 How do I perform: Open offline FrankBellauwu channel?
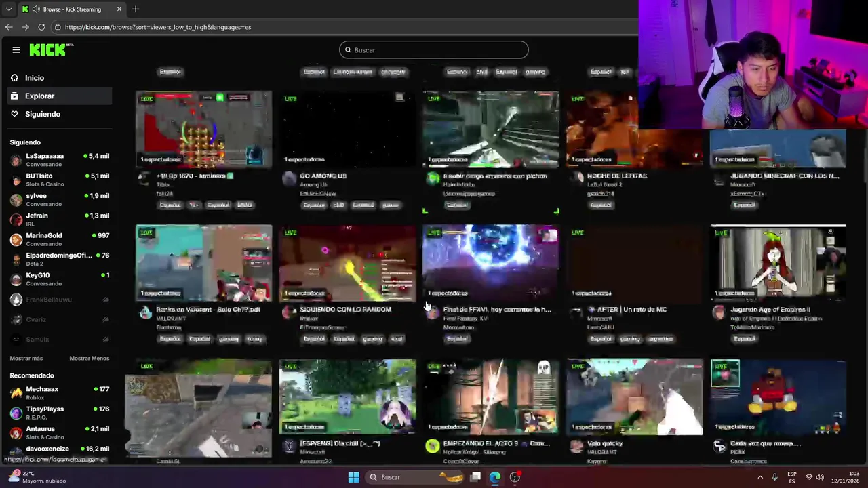[x=60, y=299]
